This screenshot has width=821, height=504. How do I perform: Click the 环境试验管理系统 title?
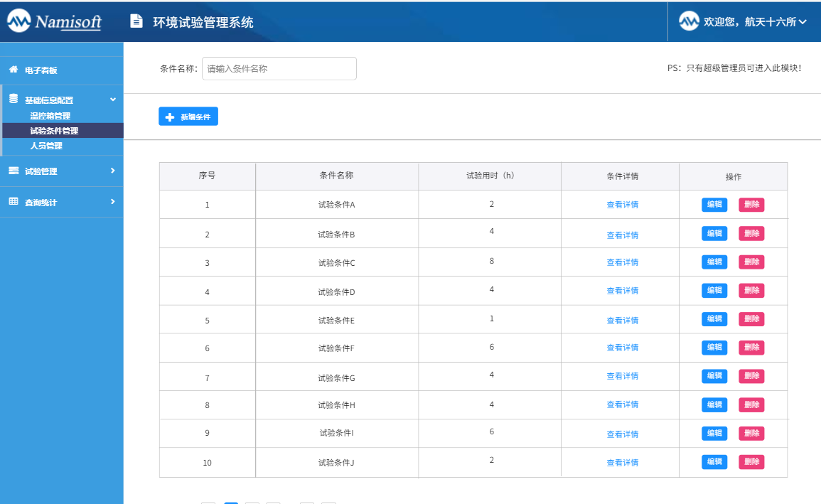click(203, 22)
